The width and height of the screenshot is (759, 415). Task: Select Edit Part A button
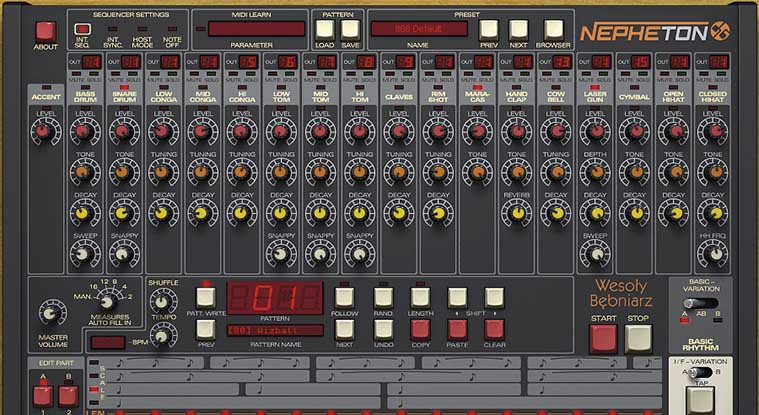(43, 396)
